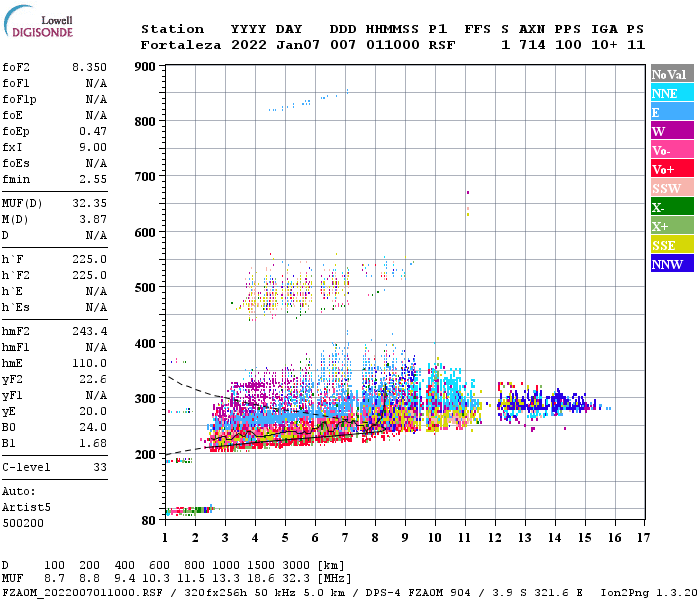Select the SSE yellow legend swatch
The width and height of the screenshot is (700, 600).
(672, 245)
